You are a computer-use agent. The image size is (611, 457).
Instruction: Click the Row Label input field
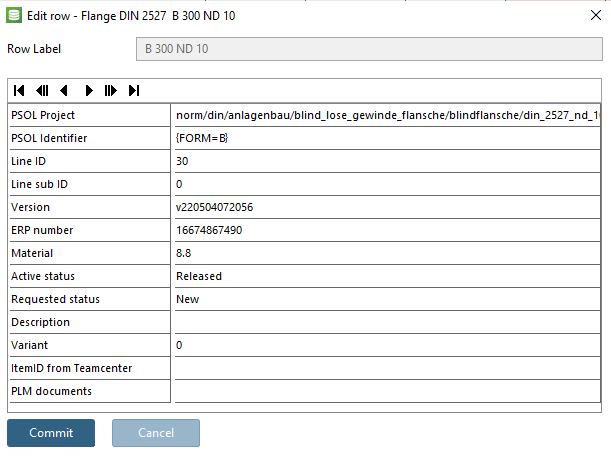(369, 49)
